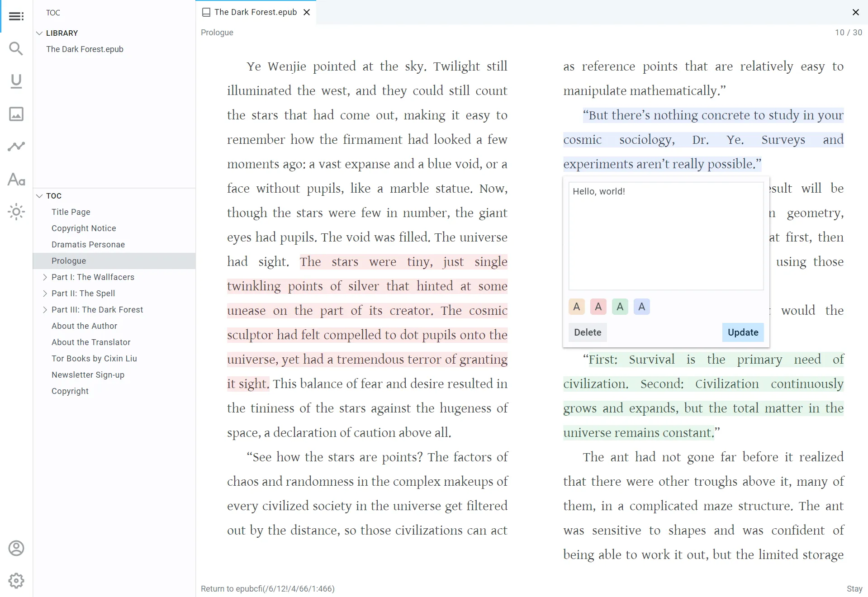
Task: Open the typography Aa settings
Action: (x=16, y=180)
